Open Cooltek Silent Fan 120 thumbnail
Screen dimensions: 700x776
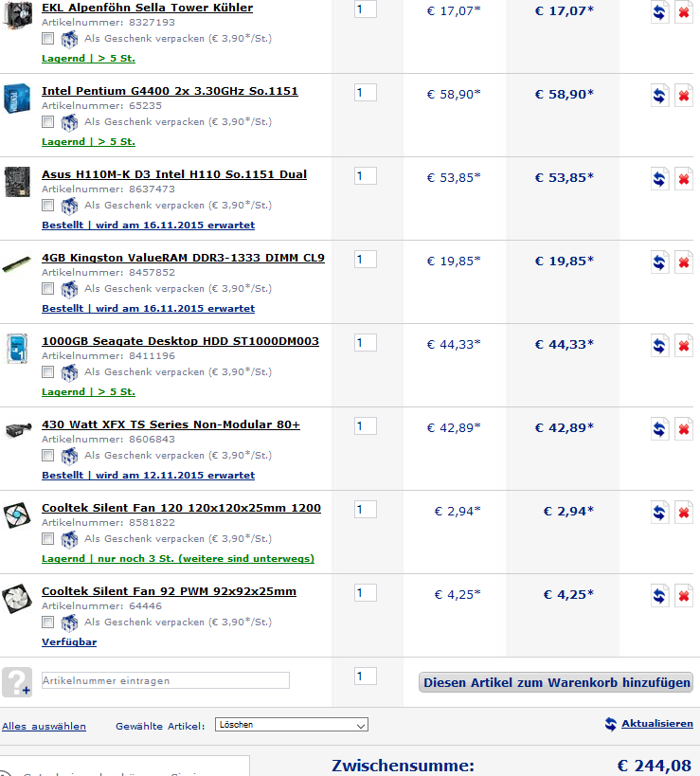pyautogui.click(x=17, y=514)
